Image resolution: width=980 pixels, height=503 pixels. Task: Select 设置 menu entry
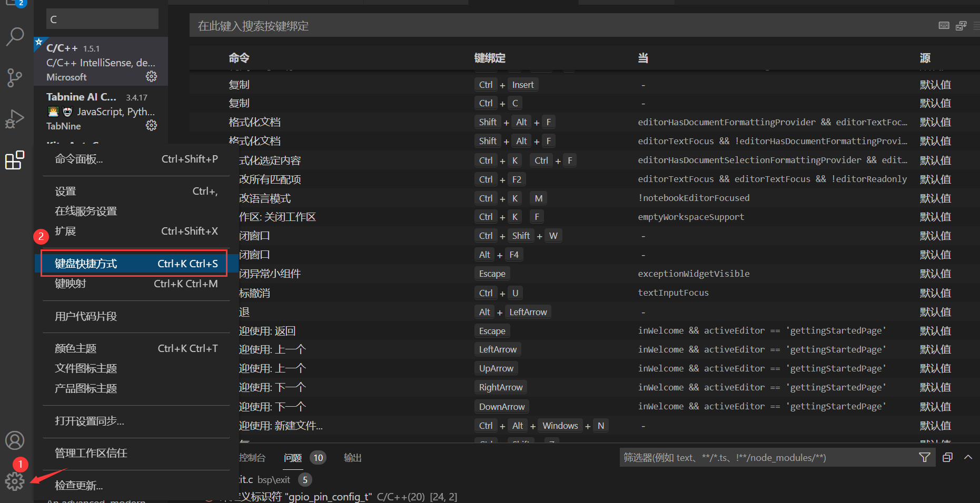[x=136, y=191]
